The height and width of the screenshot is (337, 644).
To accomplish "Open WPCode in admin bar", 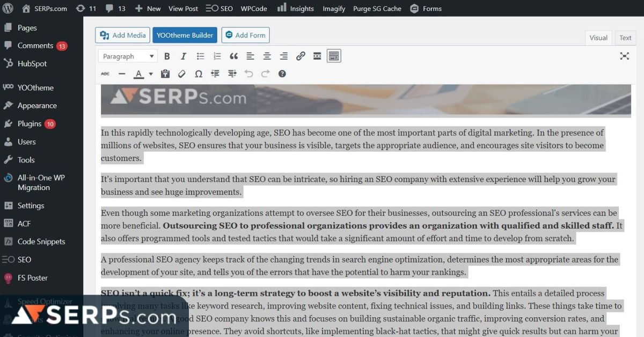I will pyautogui.click(x=254, y=8).
